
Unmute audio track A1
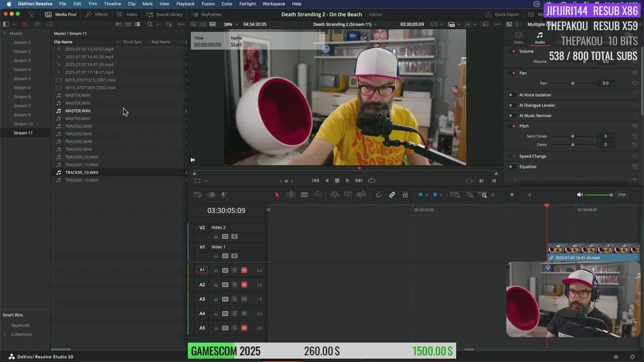pos(244,270)
